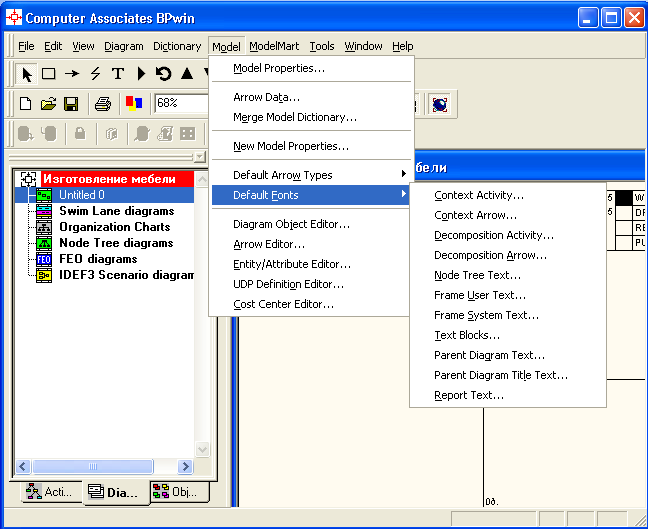Choose Arrow Data menu item
Viewport: 648px width, 529px height.
(311, 97)
